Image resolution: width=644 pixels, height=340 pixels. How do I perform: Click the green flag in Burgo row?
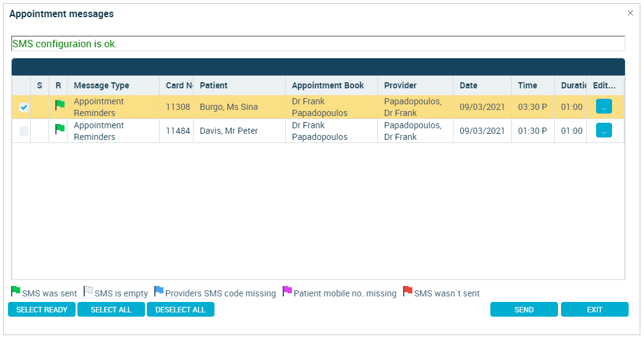[x=60, y=105]
